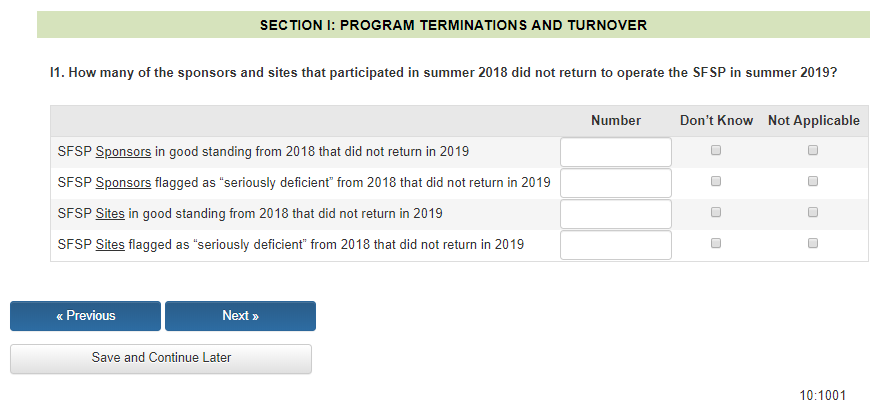
Task: Proceed with the Next button
Action: click(x=240, y=316)
